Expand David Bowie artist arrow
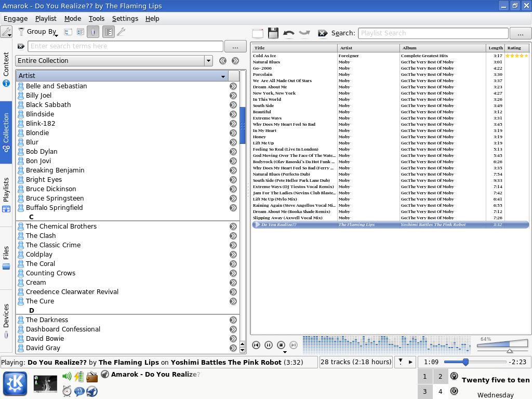Image resolution: width=532 pixels, height=399 pixels. pos(233,339)
